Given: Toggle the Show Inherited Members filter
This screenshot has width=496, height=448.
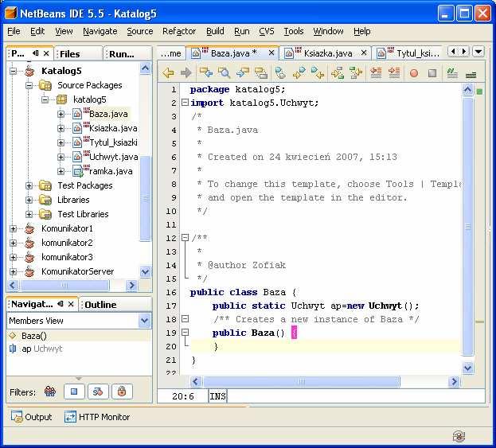Looking at the screenshot, I should (x=50, y=392).
